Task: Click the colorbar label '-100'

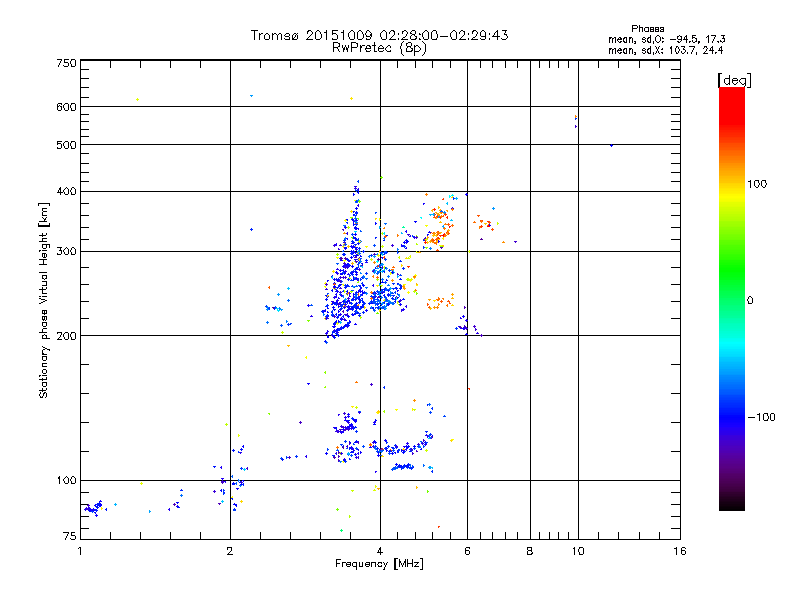Action: [x=761, y=417]
